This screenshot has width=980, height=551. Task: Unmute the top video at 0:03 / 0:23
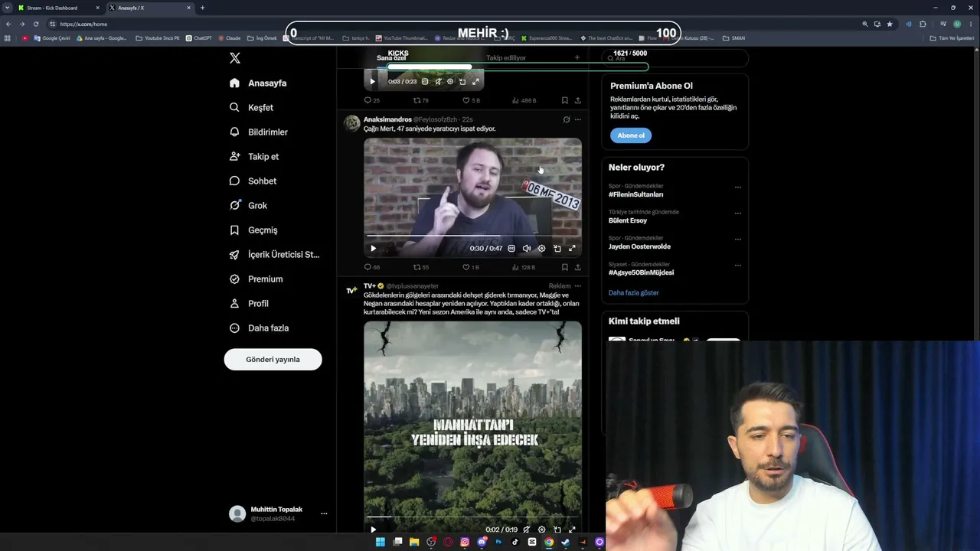point(438,81)
